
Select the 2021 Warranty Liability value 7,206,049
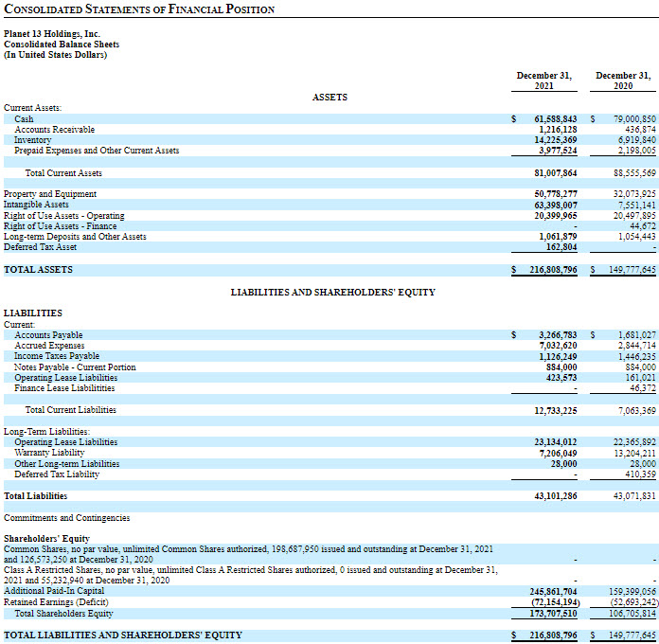click(x=554, y=453)
